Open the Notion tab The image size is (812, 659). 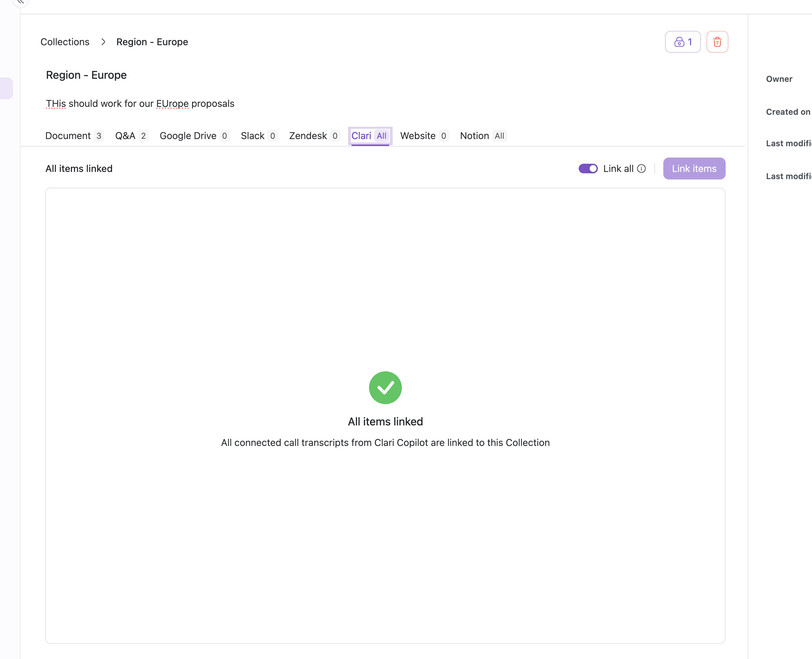click(x=483, y=136)
